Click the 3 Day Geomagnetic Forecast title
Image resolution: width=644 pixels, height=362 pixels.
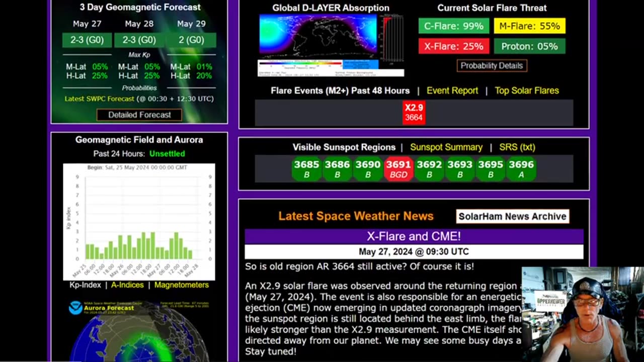tap(140, 7)
